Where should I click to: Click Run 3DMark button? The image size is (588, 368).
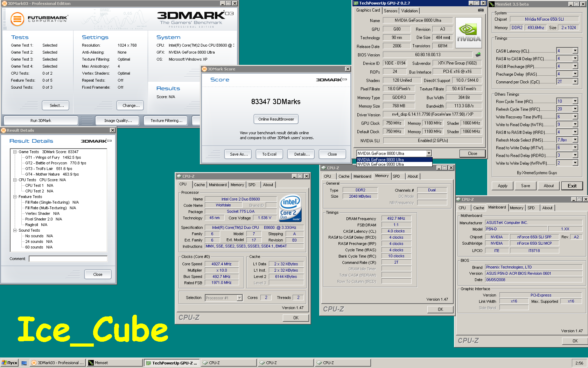click(41, 121)
